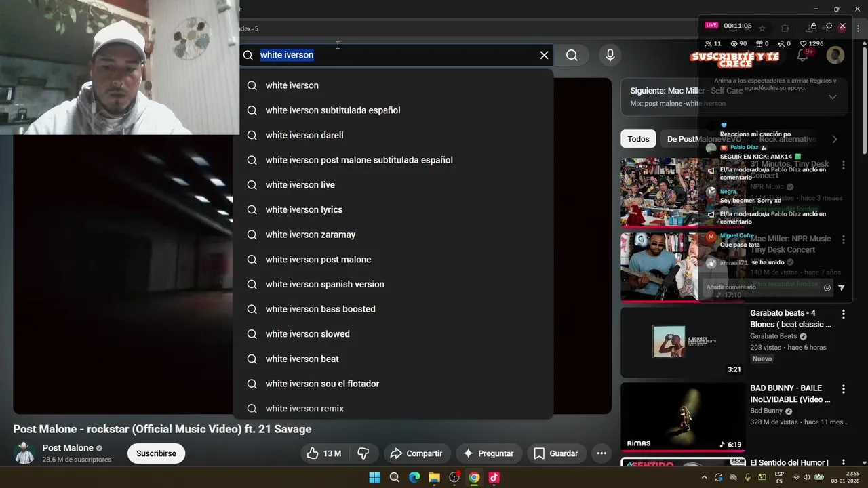
Task: Open Windows Start menu
Action: (374, 477)
